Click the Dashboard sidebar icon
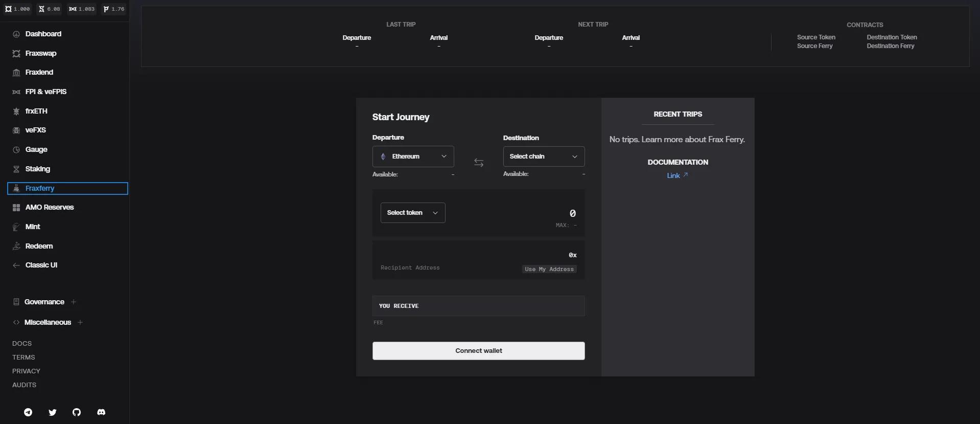This screenshot has width=980, height=424. [x=16, y=34]
